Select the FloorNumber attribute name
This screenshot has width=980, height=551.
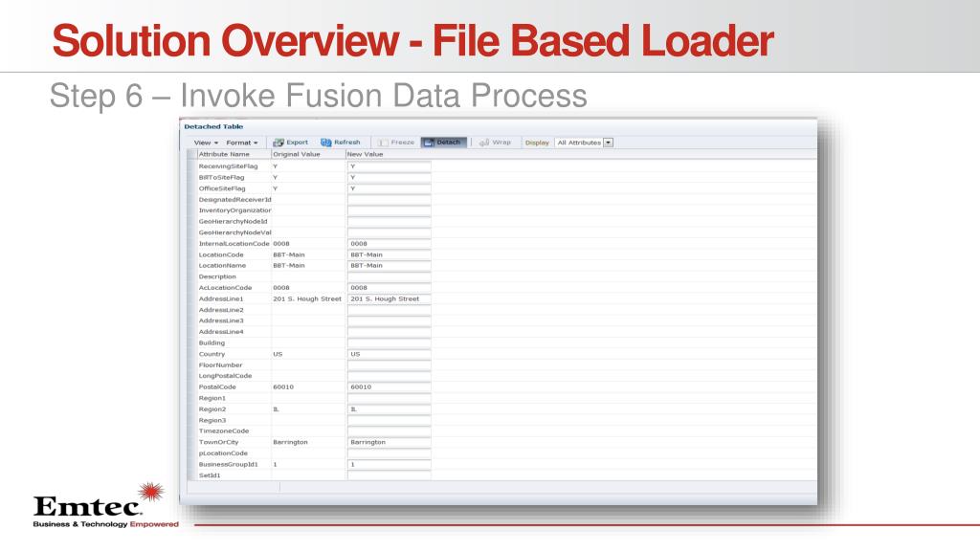220,364
